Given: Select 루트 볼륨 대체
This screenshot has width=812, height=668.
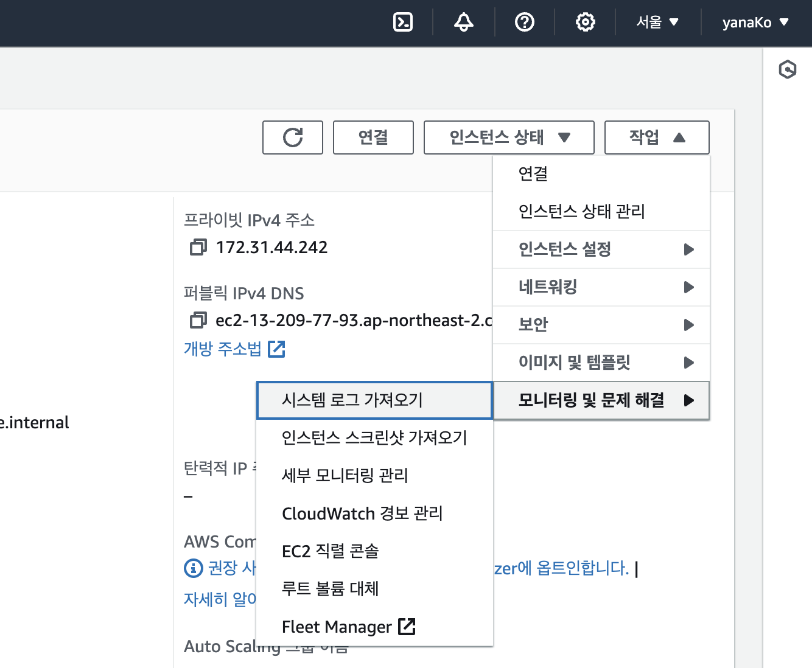Looking at the screenshot, I should click(374, 589).
